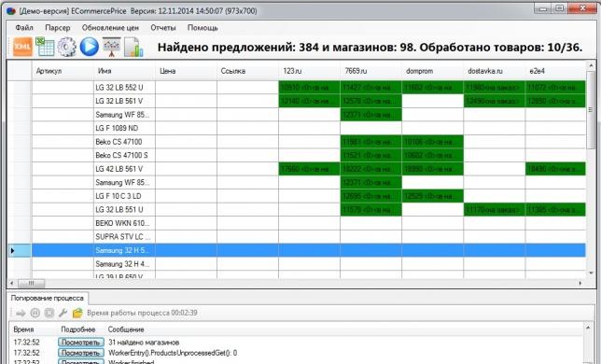Select the 'SUPRA STV LC ...' name cell
Viewport: 601px width, 364px height.
coord(124,237)
